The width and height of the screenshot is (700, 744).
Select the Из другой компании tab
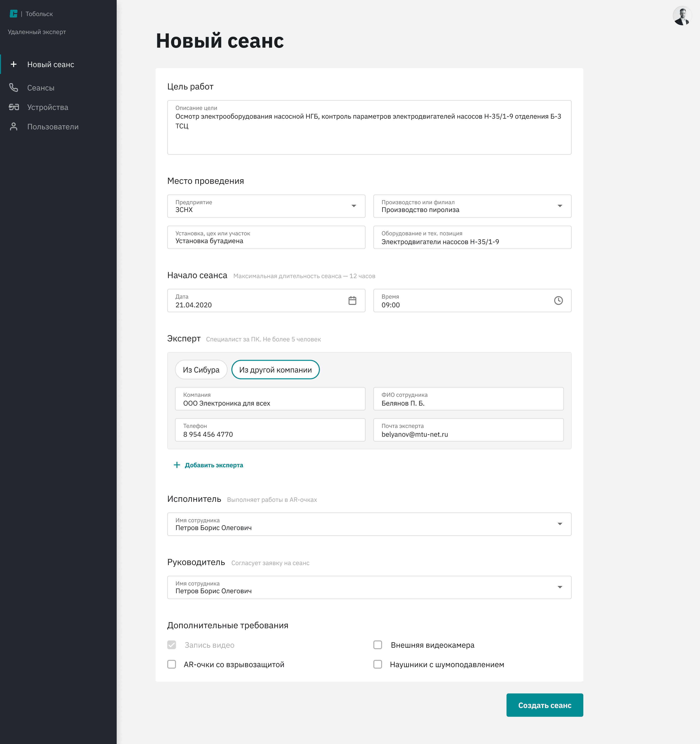[x=275, y=370]
